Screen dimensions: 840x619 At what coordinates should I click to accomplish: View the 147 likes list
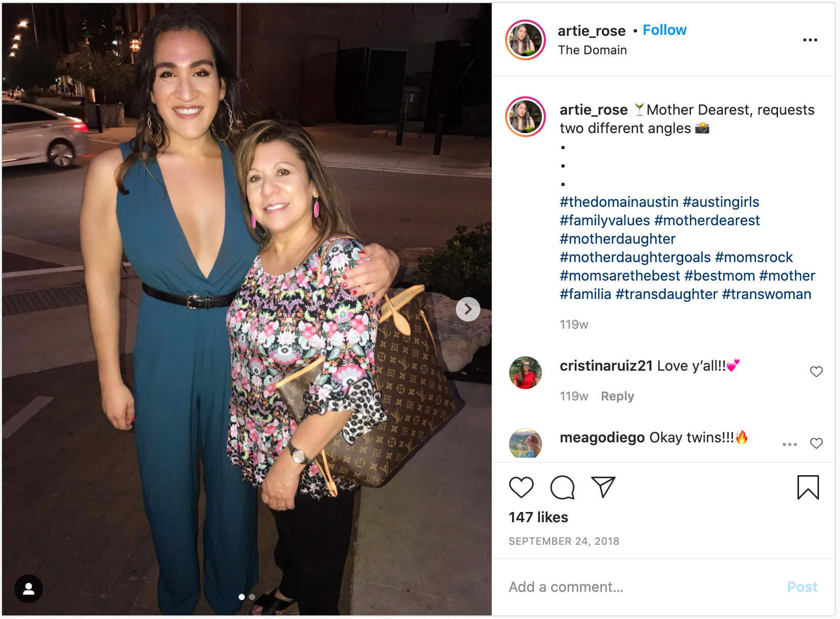point(538,517)
